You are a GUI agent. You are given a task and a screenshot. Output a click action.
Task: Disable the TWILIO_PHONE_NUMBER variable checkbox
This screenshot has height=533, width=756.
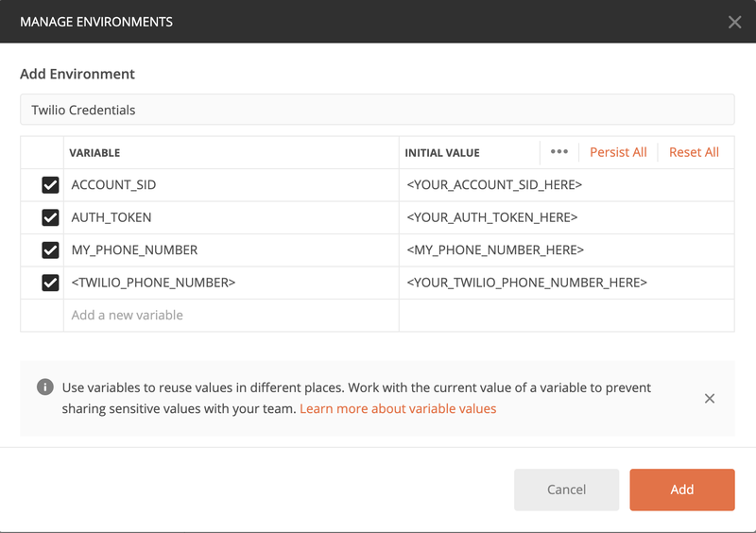tap(50, 283)
